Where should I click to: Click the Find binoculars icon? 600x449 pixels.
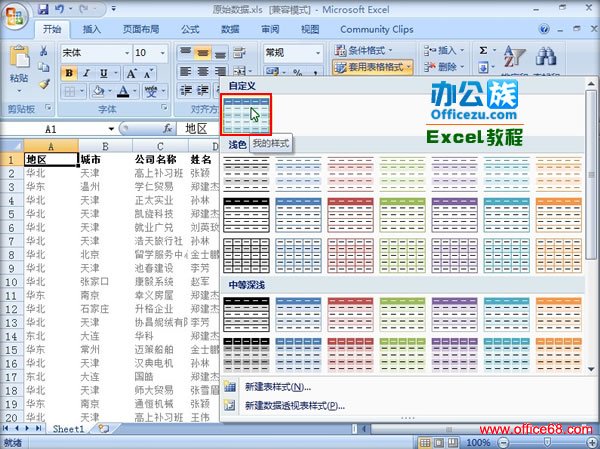546,57
